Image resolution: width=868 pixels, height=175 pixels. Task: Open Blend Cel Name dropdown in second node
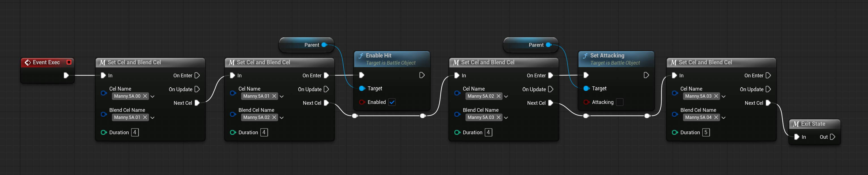[x=282, y=118]
